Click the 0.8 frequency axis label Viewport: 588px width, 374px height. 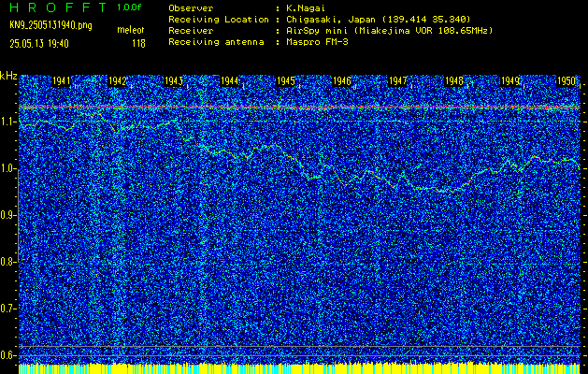(7, 262)
